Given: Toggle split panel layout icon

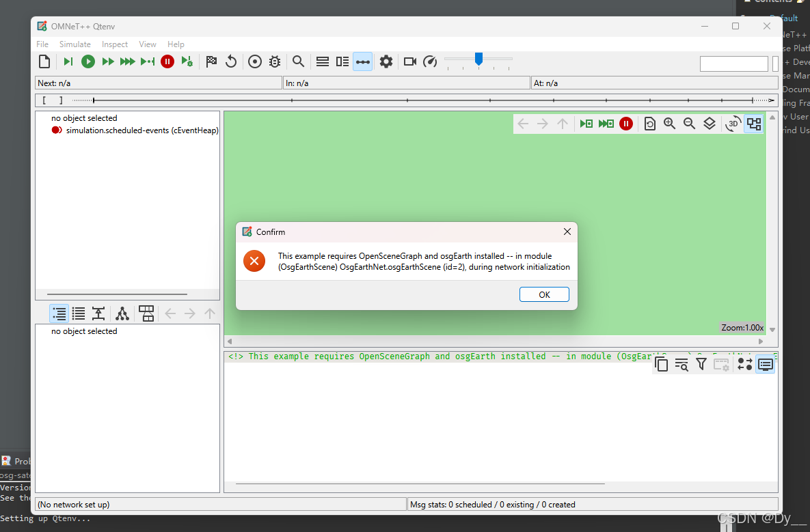Looking at the screenshot, I should pyautogui.click(x=342, y=61).
